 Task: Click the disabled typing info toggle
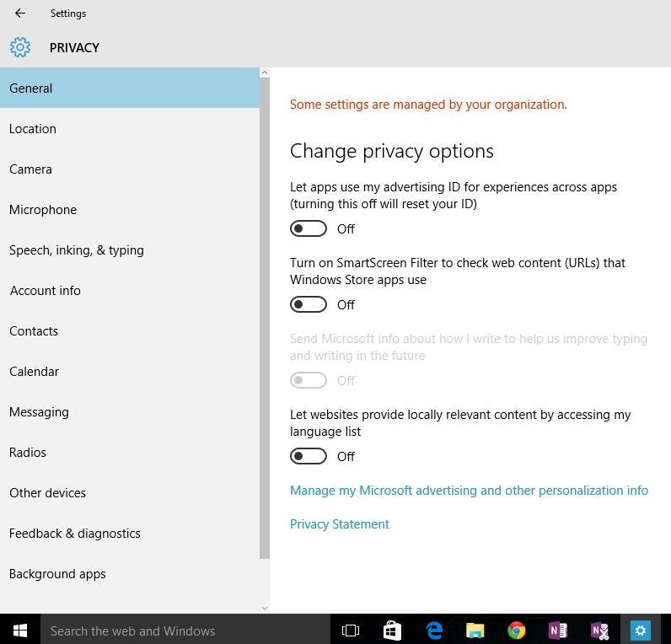(309, 380)
